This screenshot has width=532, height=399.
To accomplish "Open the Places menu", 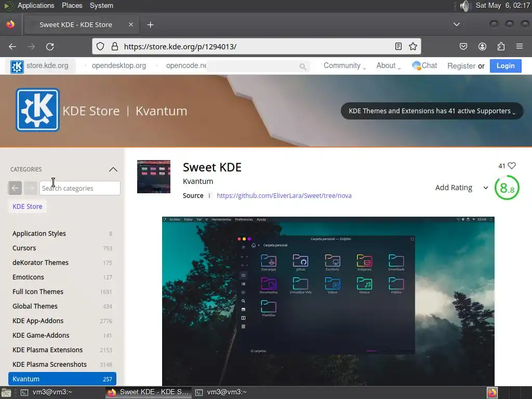I will (72, 5).
